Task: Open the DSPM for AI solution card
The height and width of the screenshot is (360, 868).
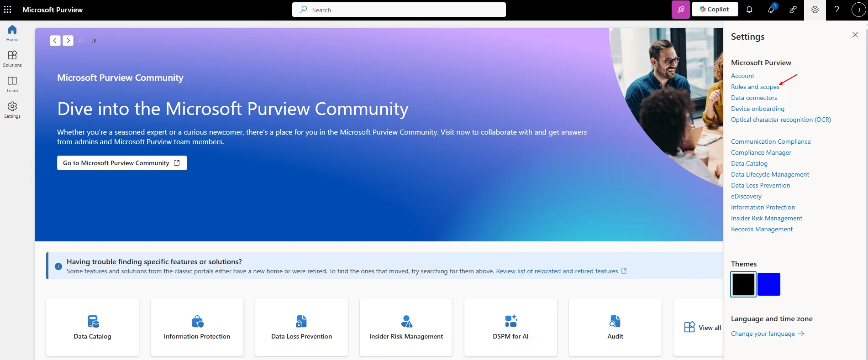Action: (511, 327)
